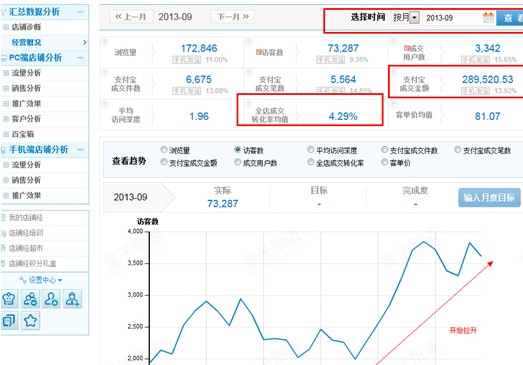This screenshot has width=523, height=365.
Task: Click the businessman add-user icon
Action: point(72,299)
